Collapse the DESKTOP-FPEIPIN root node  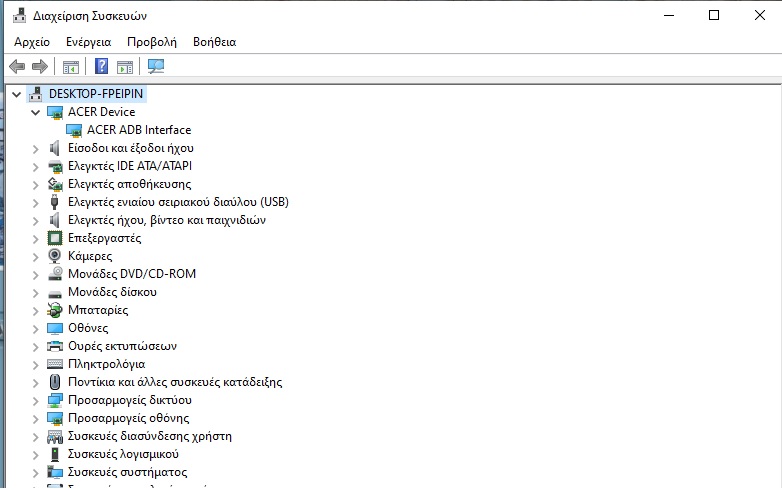pos(17,94)
